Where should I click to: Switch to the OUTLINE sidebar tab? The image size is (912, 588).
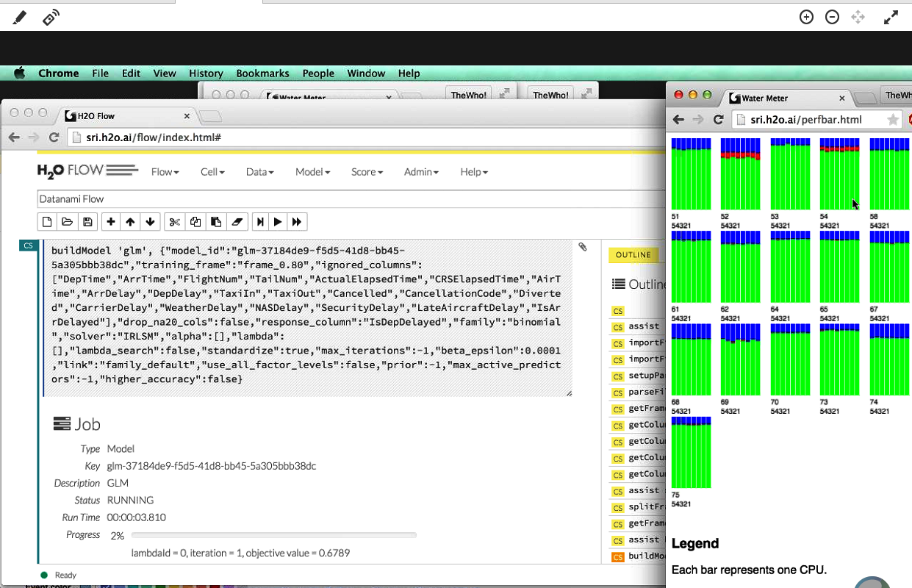click(633, 255)
